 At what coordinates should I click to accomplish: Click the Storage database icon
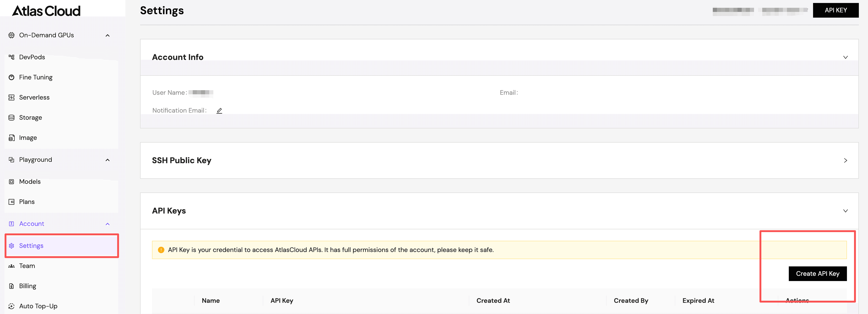(x=11, y=118)
